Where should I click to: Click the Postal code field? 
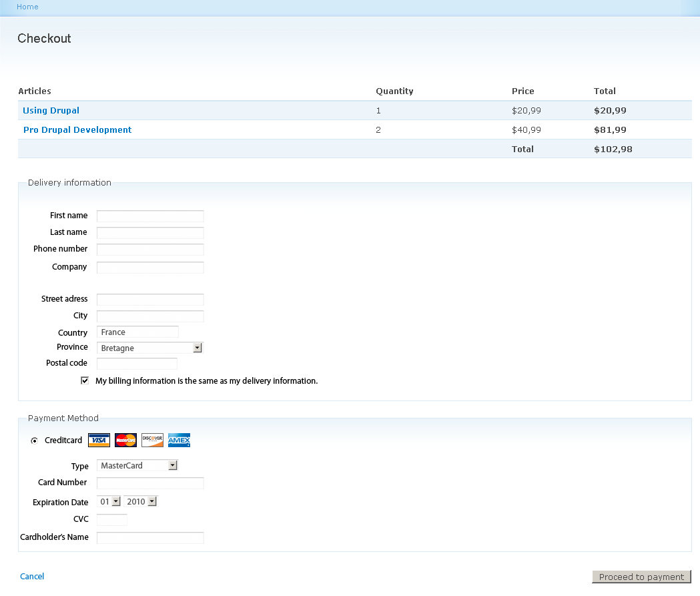point(136,363)
